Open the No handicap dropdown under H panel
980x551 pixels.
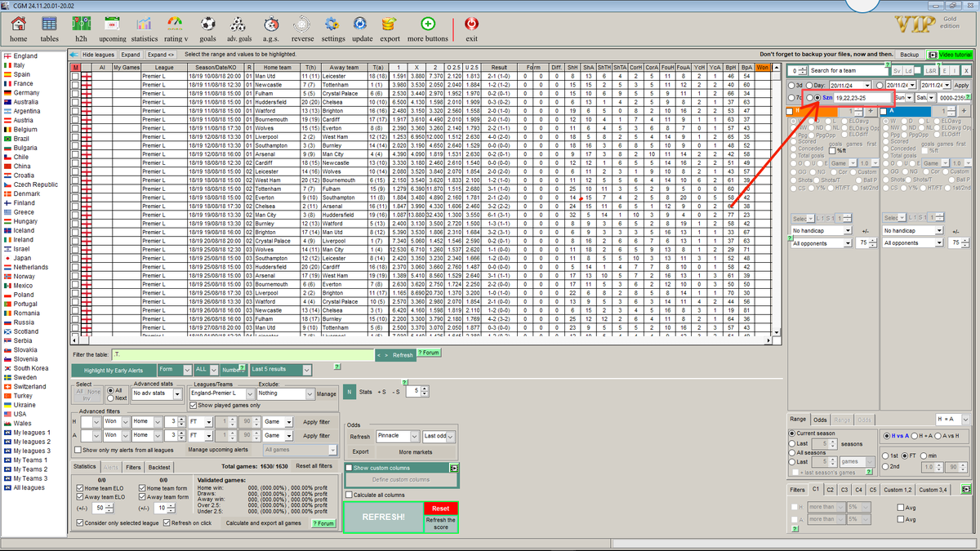click(821, 231)
